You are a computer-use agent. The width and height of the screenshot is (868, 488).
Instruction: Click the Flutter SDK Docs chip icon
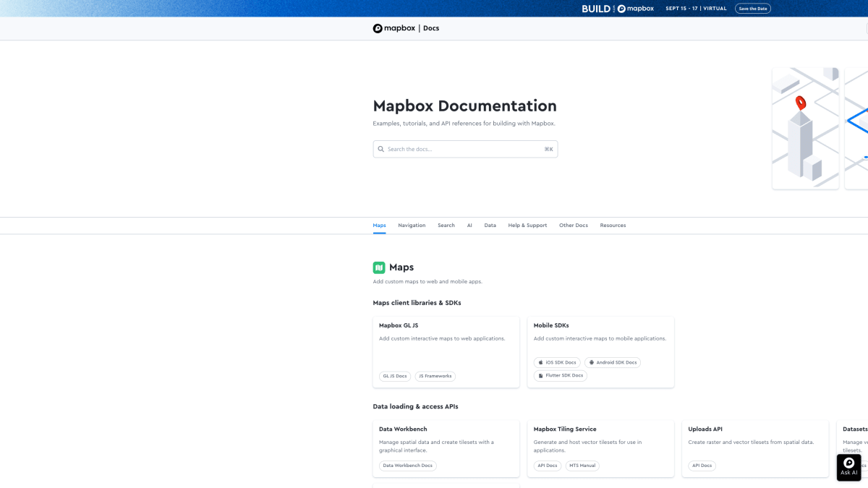(x=540, y=375)
